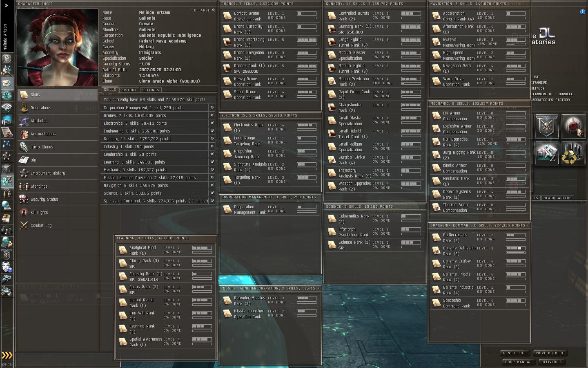Open the mail envelope icon in Neocom
The image size is (588, 368).
pyautogui.click(x=7, y=83)
